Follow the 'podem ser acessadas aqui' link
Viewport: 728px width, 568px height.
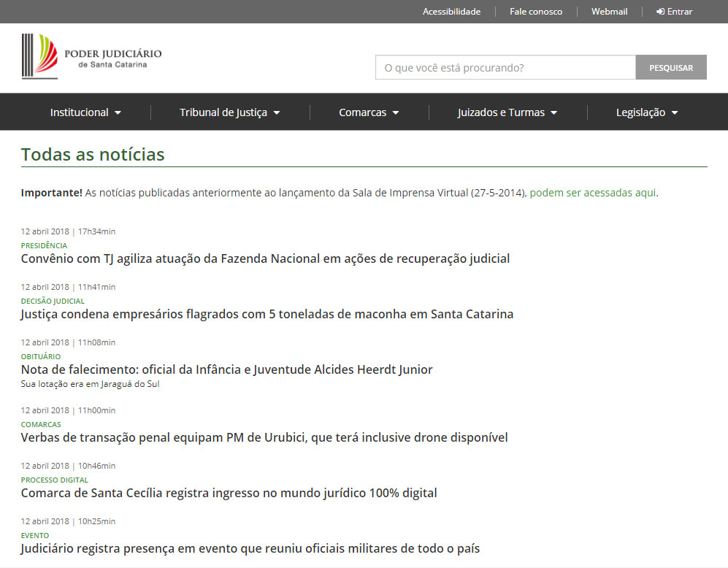tap(593, 193)
